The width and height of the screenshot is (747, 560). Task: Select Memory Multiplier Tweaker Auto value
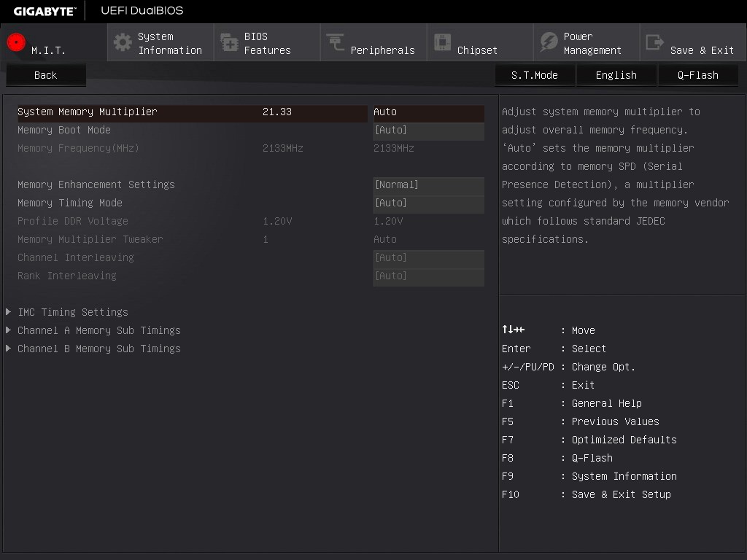click(385, 239)
